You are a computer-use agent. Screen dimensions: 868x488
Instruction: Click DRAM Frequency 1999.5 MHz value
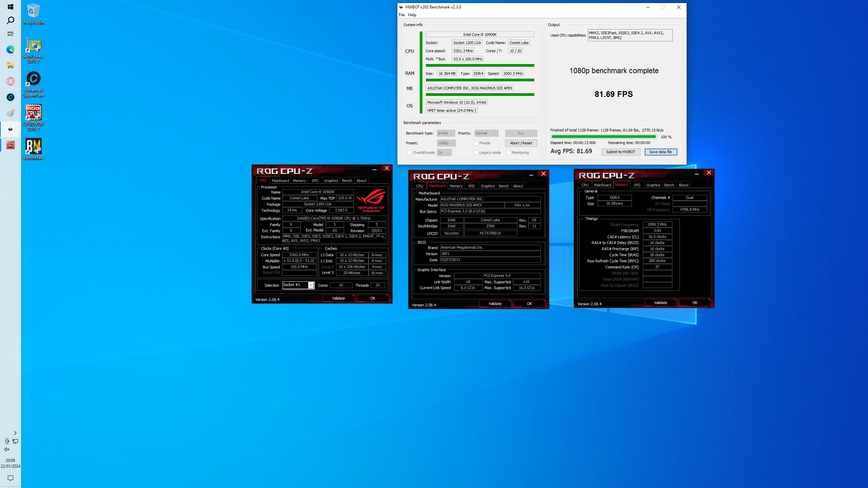tap(657, 224)
